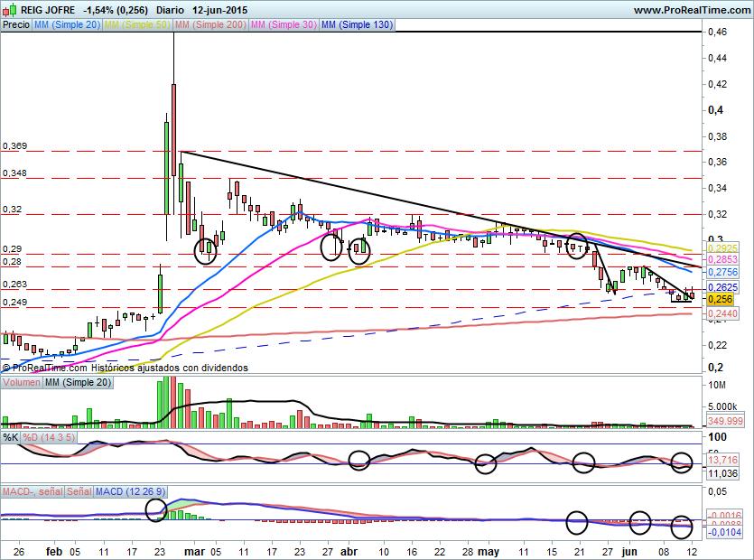The width and height of the screenshot is (754, 560).
Task: Click the -0,0104 MACD value tag
Action: 722,534
